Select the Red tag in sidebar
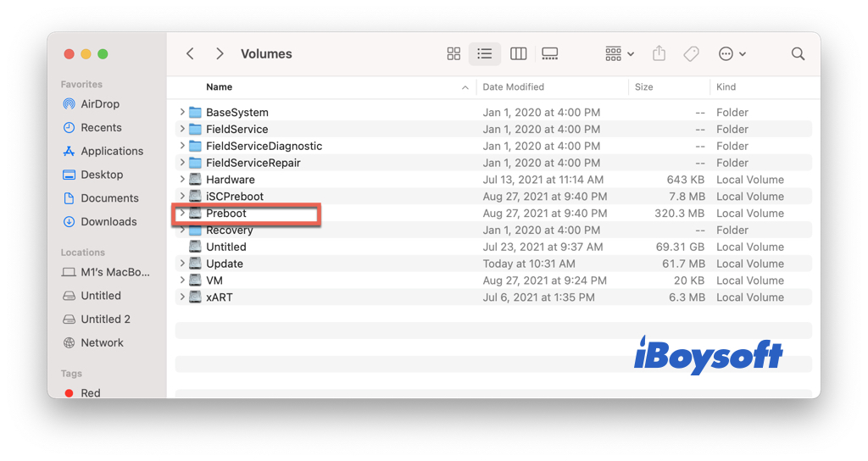 pyautogui.click(x=90, y=393)
